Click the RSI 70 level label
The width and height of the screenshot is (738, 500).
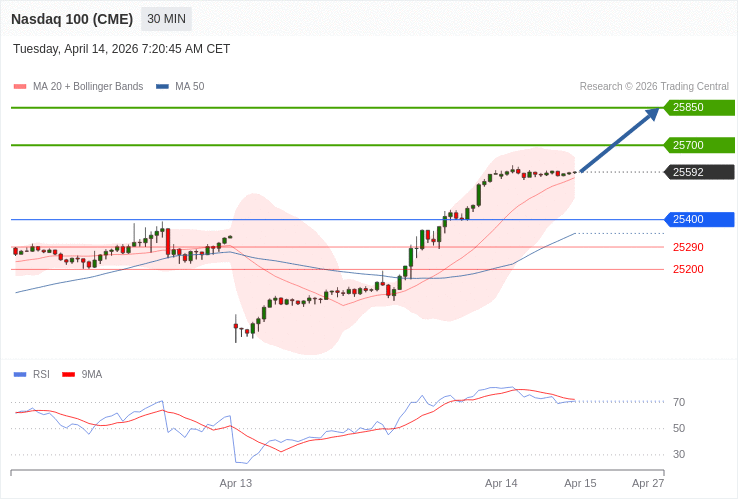click(x=679, y=403)
